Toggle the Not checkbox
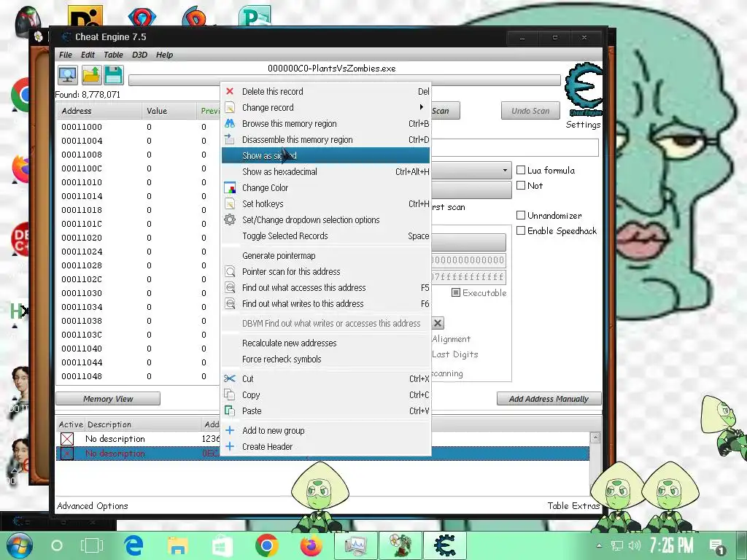This screenshot has width=747, height=560. coord(521,185)
